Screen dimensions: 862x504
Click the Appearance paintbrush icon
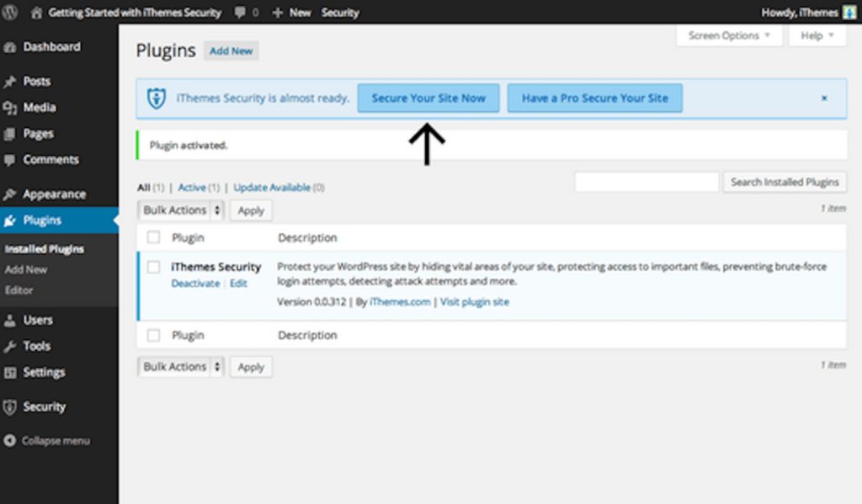pyautogui.click(x=9, y=194)
